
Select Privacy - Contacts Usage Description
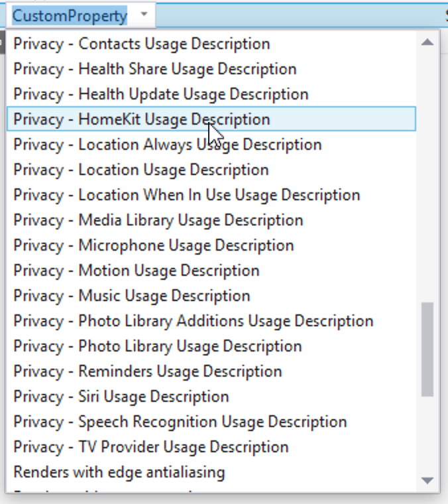(142, 44)
